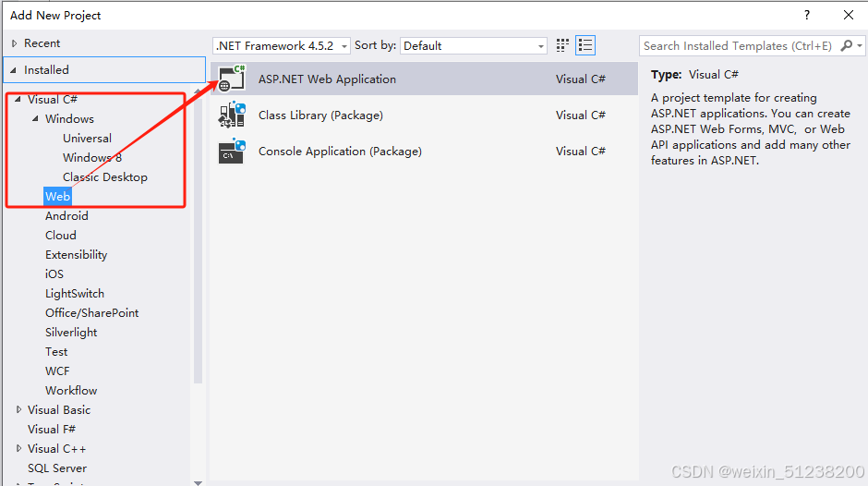
Task: Select the Classic Desktop category
Action: click(105, 176)
